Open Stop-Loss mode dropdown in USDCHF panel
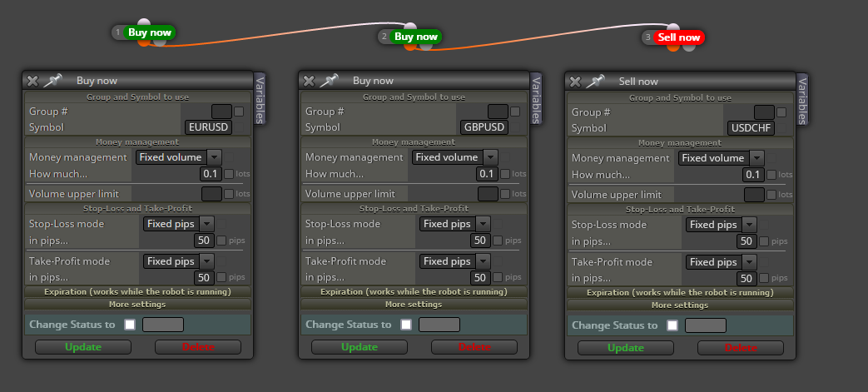Viewport: 868px width, 392px height. [x=721, y=224]
